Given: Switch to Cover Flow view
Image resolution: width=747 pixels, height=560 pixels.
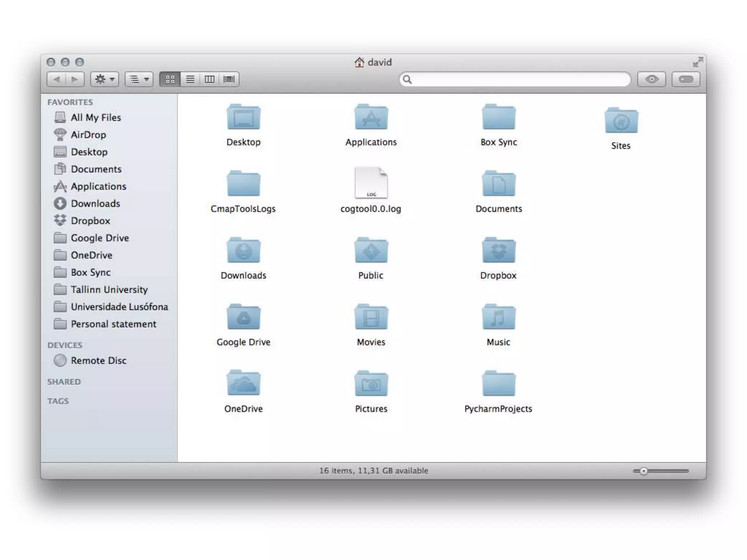Looking at the screenshot, I should (229, 79).
